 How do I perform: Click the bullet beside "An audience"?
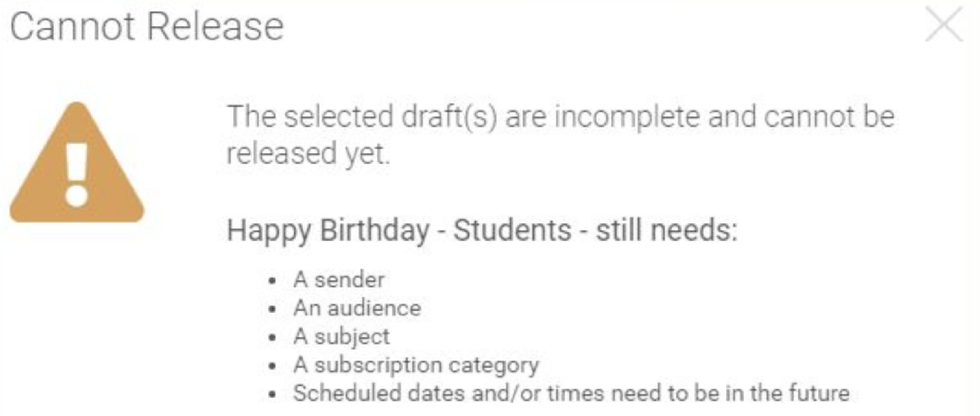click(273, 310)
